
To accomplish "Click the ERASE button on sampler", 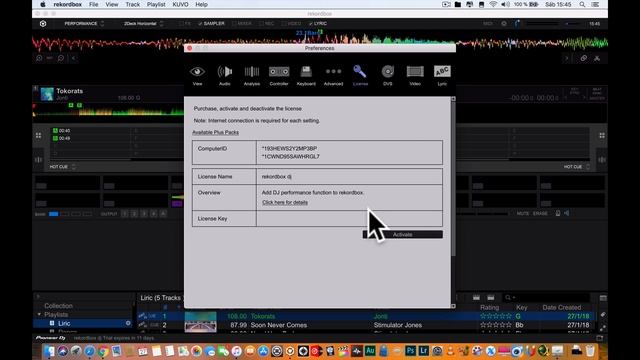I will pyautogui.click(x=540, y=213).
